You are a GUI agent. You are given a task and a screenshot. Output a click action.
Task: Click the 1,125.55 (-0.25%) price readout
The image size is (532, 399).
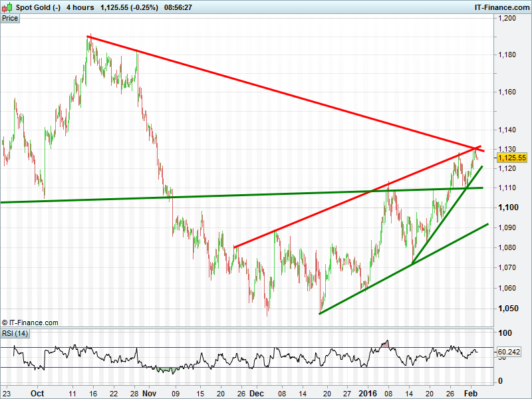point(129,7)
